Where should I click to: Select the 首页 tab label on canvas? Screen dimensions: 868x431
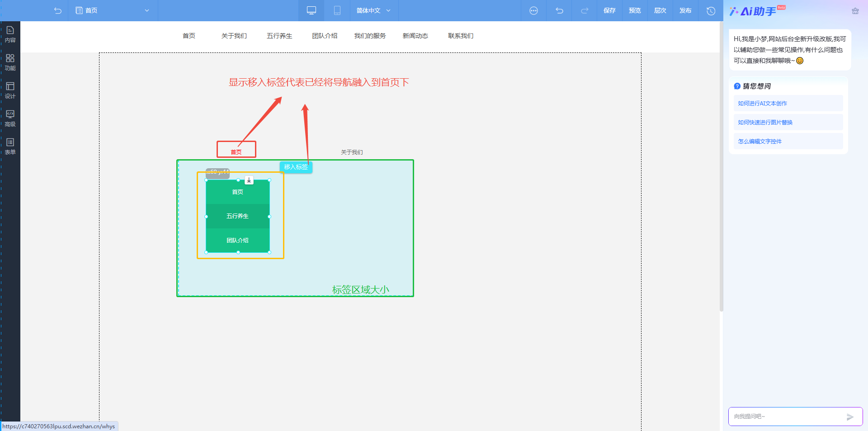pyautogui.click(x=236, y=152)
